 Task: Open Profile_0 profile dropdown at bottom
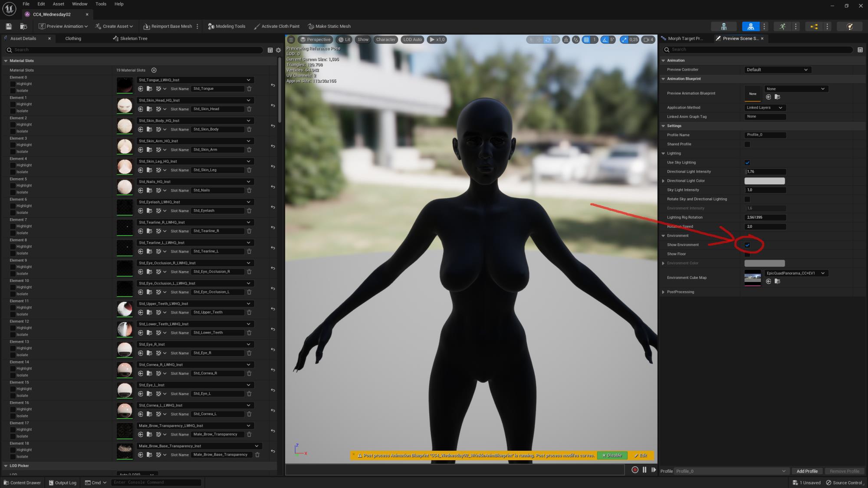pos(731,471)
